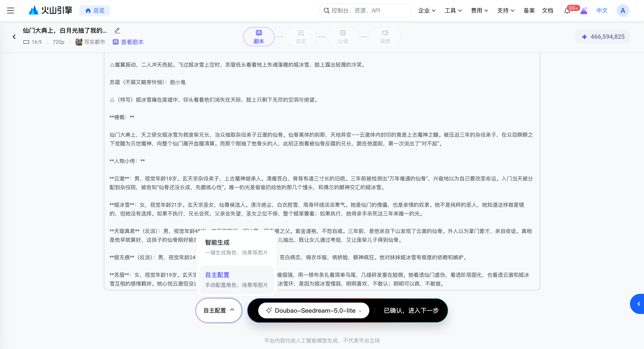Select the 智能生成 option
The width and height of the screenshot is (644, 349).
237,247
